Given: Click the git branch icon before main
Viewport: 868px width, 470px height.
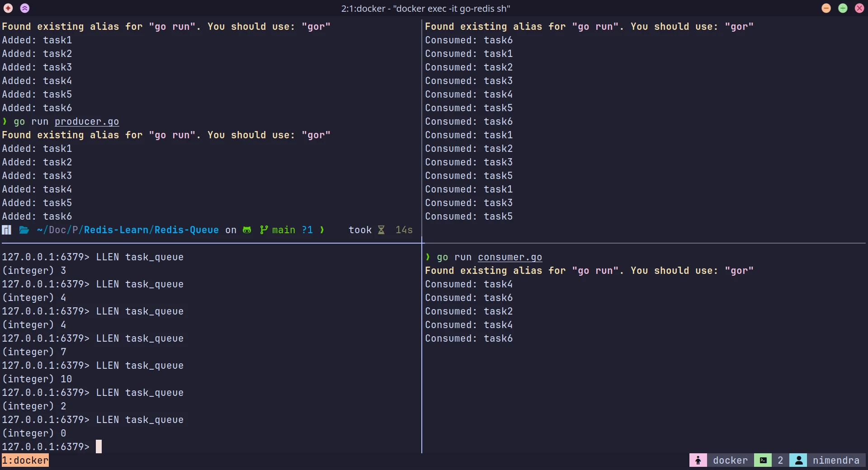Looking at the screenshot, I should (264, 230).
